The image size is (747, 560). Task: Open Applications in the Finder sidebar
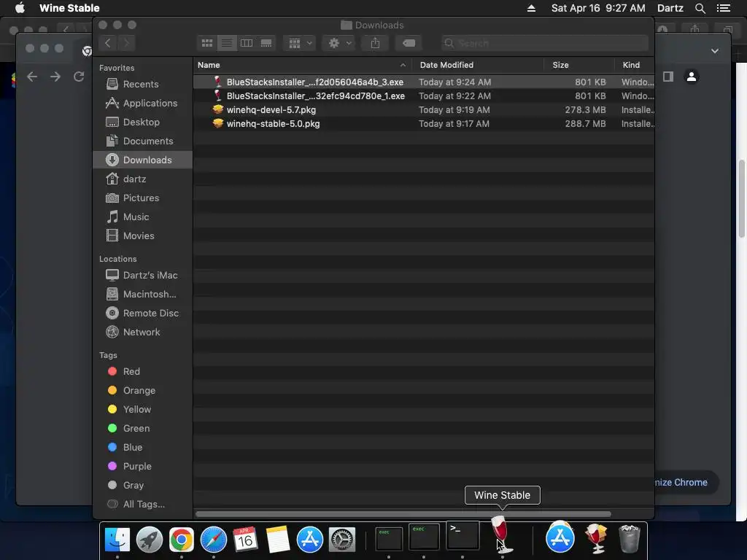point(141,103)
